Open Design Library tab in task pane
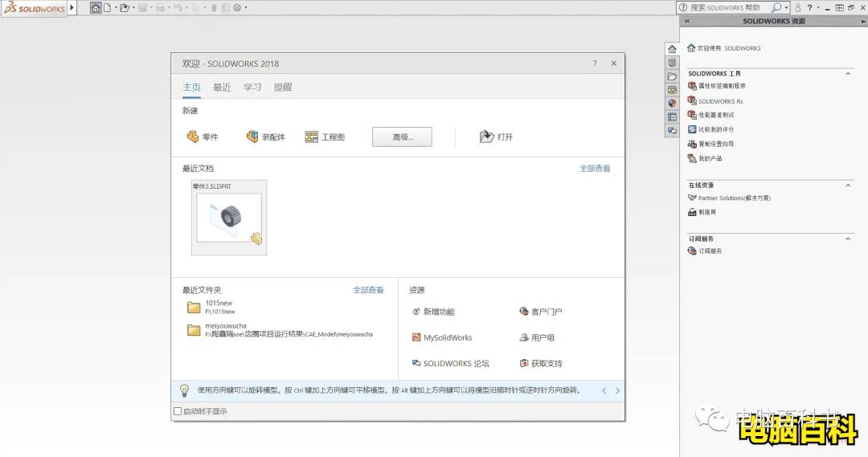The image size is (868, 457). click(x=672, y=63)
